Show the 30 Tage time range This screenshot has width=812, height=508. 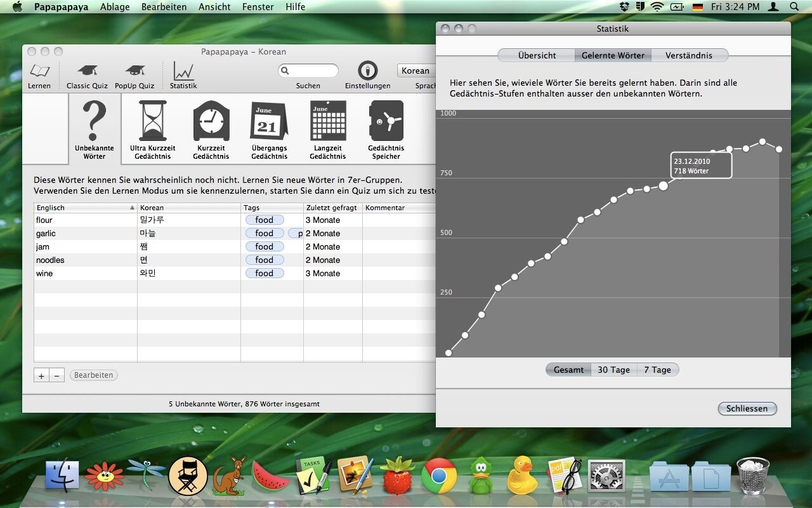coord(613,370)
